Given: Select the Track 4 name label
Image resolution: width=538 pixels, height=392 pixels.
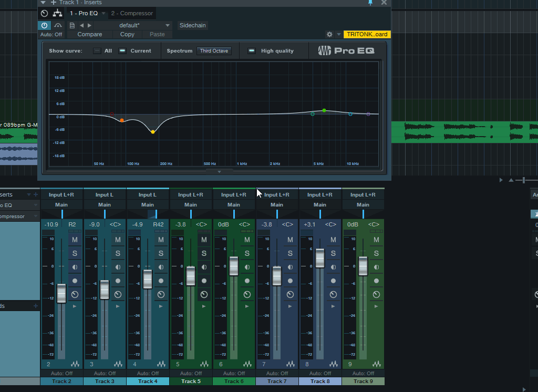Looking at the screenshot, I should tap(148, 381).
